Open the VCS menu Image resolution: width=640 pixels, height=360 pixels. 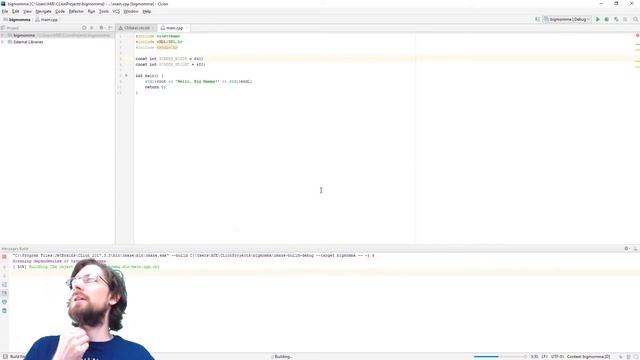pos(116,11)
